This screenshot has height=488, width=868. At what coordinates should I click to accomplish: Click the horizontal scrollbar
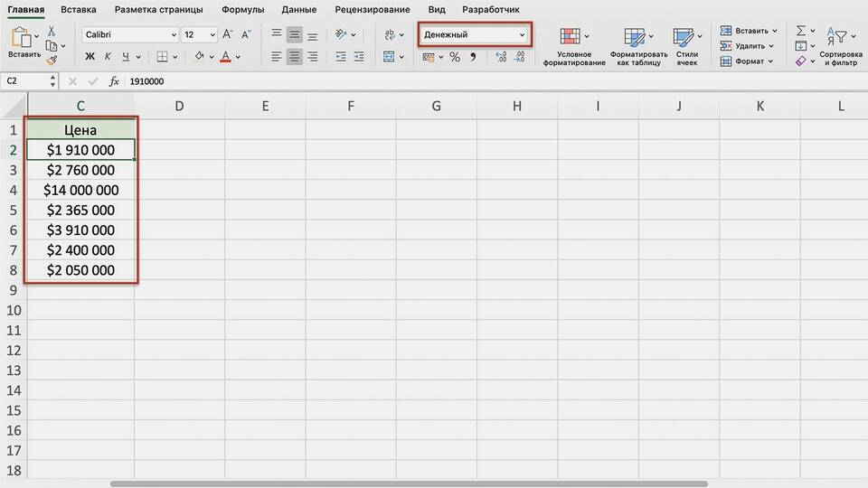[x=409, y=483]
